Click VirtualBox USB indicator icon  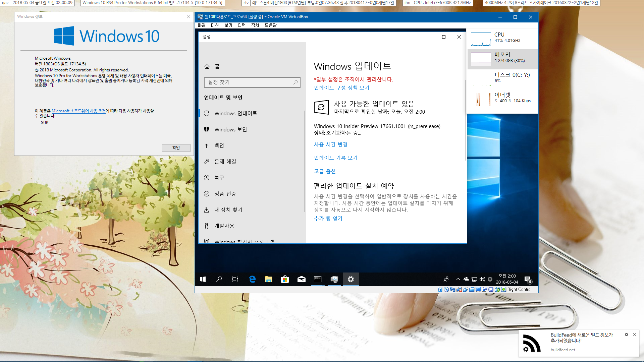[466, 290]
